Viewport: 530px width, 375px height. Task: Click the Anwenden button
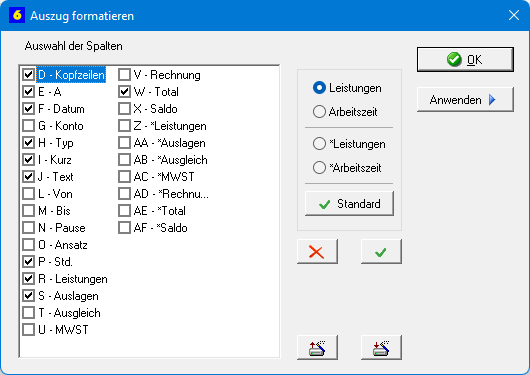[x=465, y=100]
